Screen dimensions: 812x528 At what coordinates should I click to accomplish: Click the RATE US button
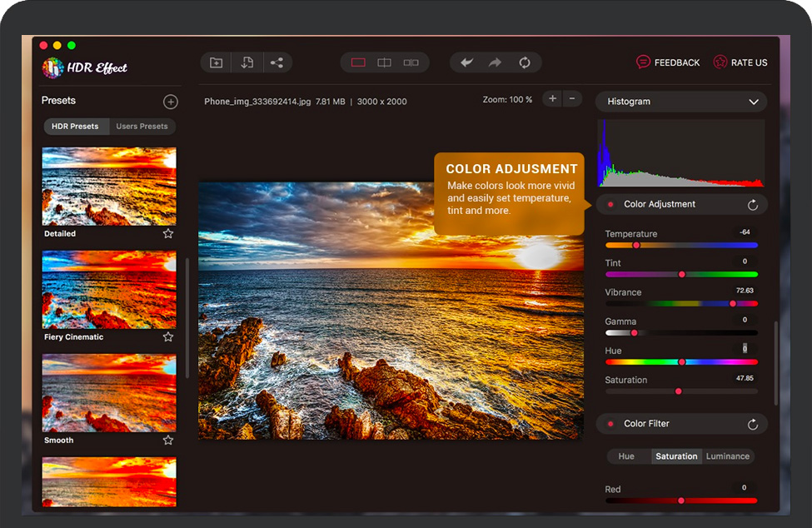pyautogui.click(x=740, y=62)
